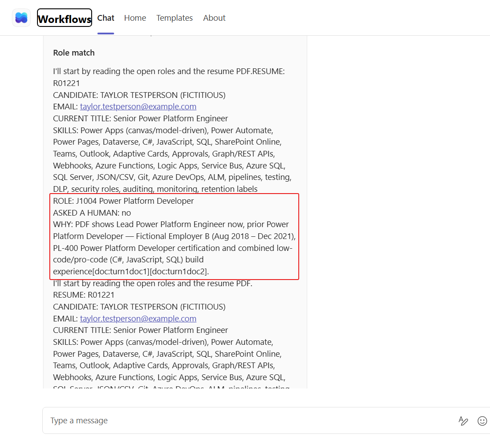
Task: Click the Type a message field
Action: click(x=250, y=421)
